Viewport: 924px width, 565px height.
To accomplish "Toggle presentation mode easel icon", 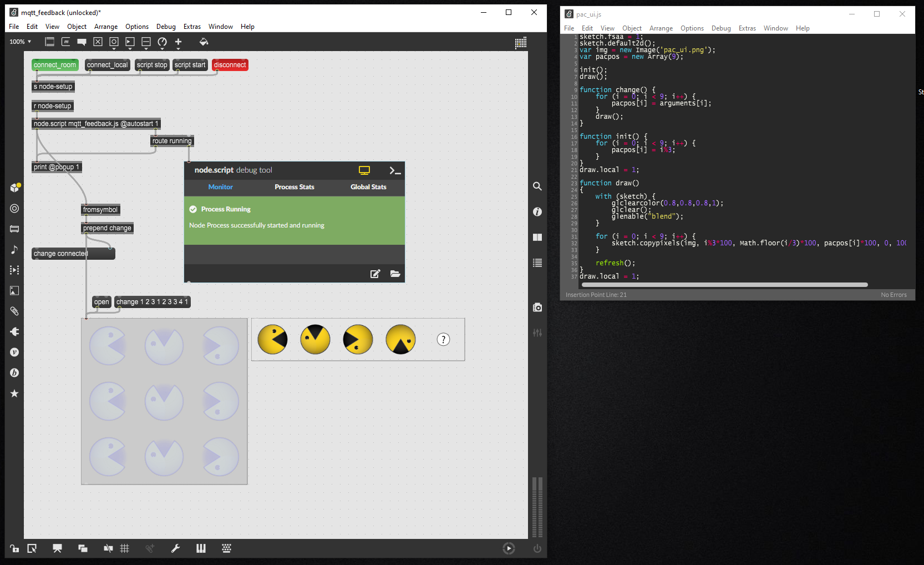I will [x=57, y=548].
